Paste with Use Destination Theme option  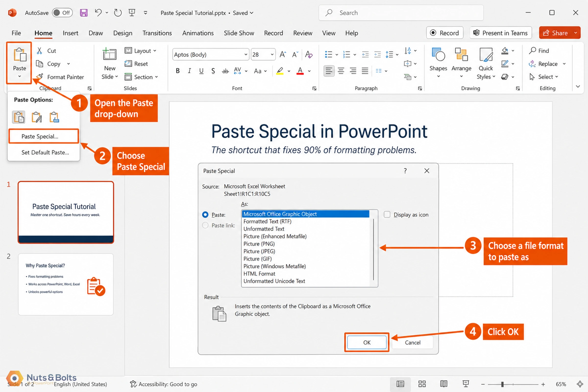coord(19,117)
